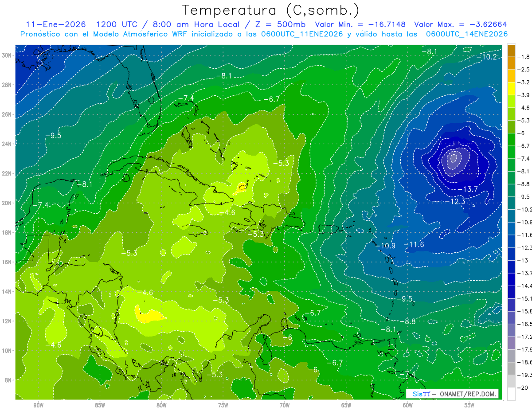This screenshot has height=411, width=532.
Task: Click the 10N latitude axis label
Action: (8, 350)
